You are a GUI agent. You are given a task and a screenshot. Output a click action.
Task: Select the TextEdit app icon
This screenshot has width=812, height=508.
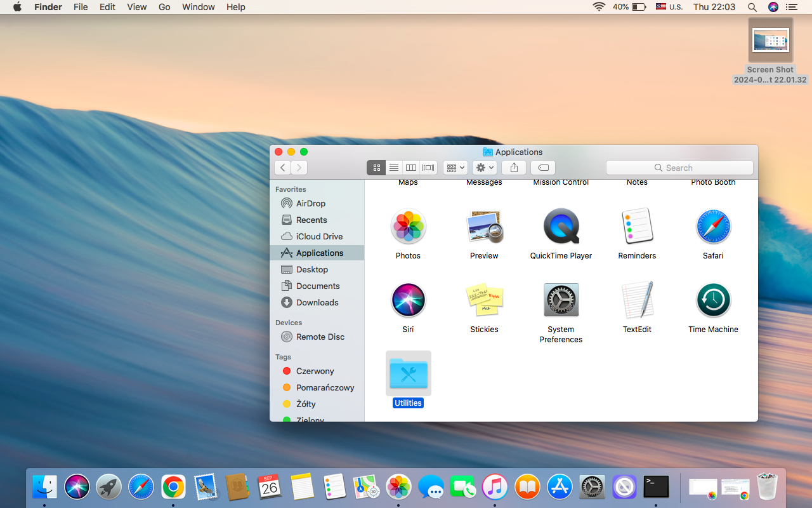click(637, 300)
